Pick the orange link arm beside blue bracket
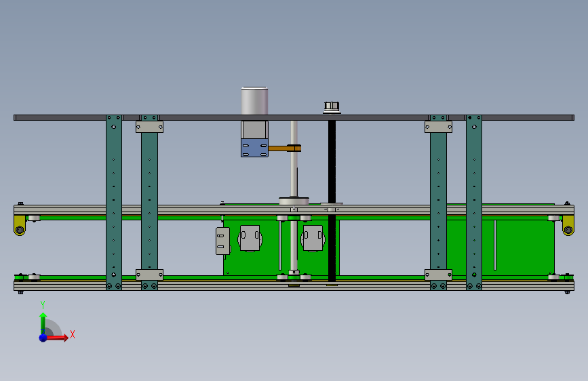This screenshot has height=381, width=588. [x=284, y=148]
